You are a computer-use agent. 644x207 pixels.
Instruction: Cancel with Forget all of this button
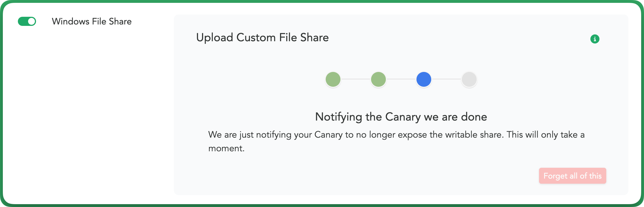pyautogui.click(x=573, y=176)
